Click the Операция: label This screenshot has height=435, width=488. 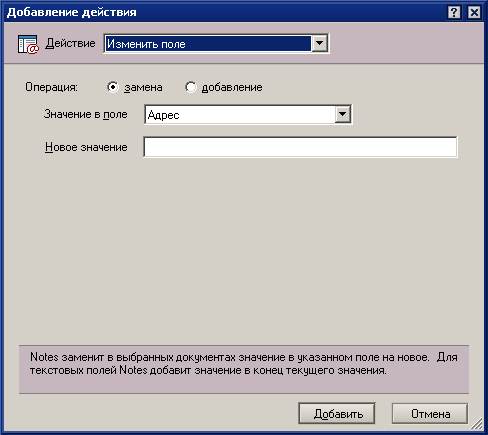51,87
